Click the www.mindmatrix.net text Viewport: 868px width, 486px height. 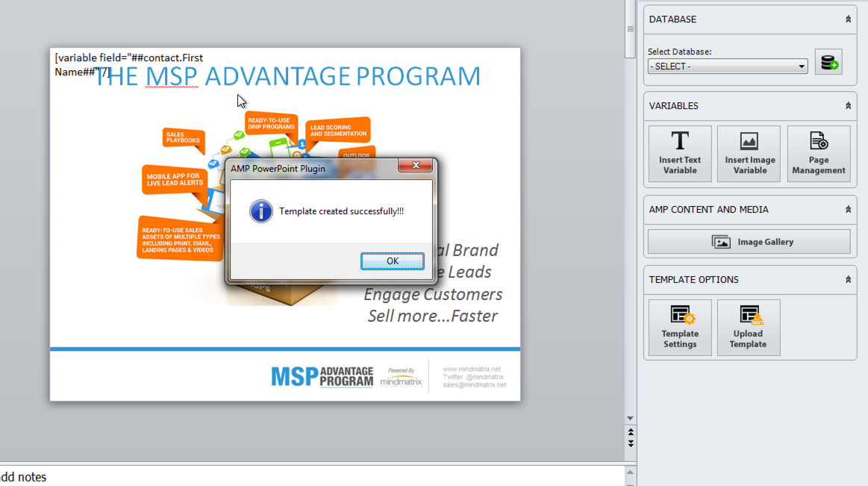pyautogui.click(x=472, y=370)
